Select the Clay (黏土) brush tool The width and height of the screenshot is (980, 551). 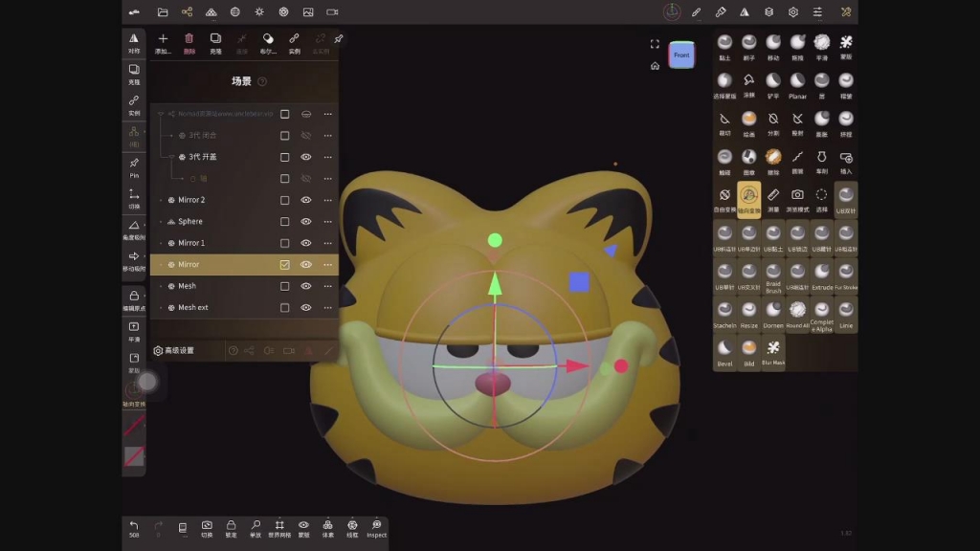pos(724,47)
